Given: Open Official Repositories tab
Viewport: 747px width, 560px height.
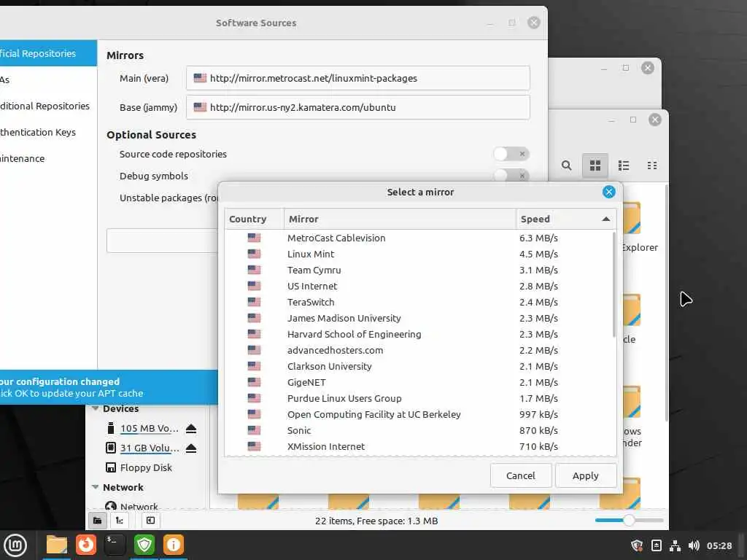Looking at the screenshot, I should click(48, 53).
